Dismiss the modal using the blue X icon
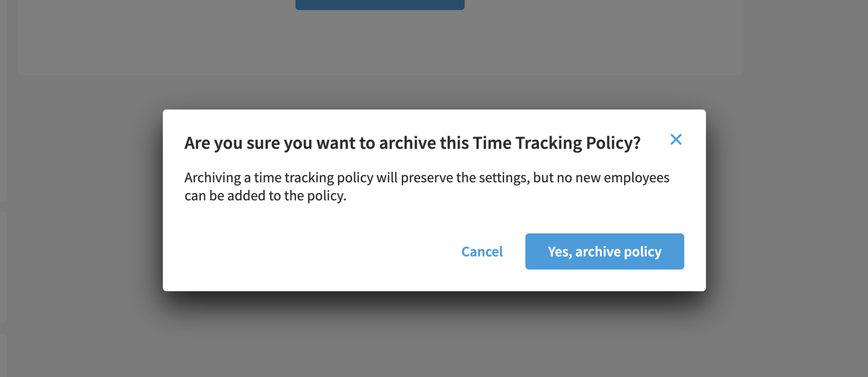Screen dimensions: 868x377 [x=676, y=139]
